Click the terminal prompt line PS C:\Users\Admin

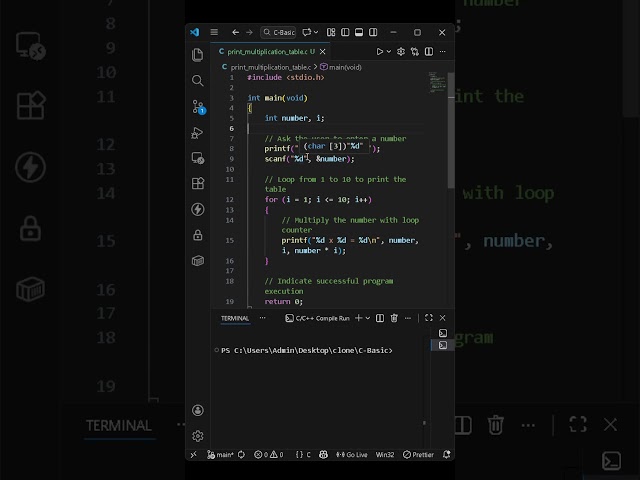[x=307, y=350]
